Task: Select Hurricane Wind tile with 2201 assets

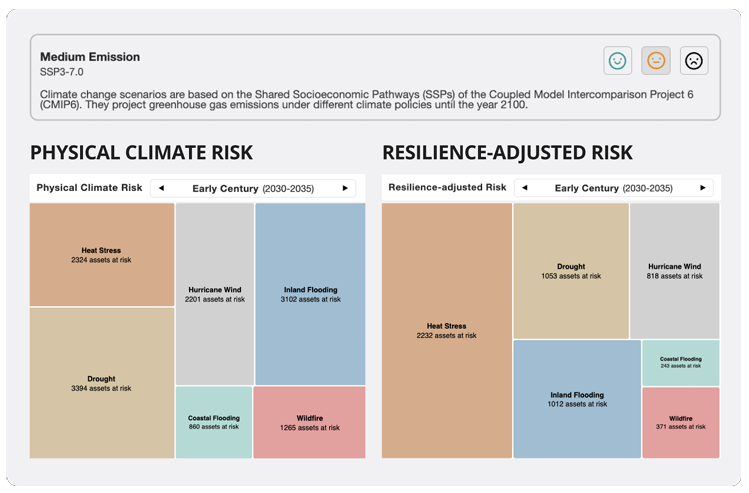Action: click(x=214, y=294)
